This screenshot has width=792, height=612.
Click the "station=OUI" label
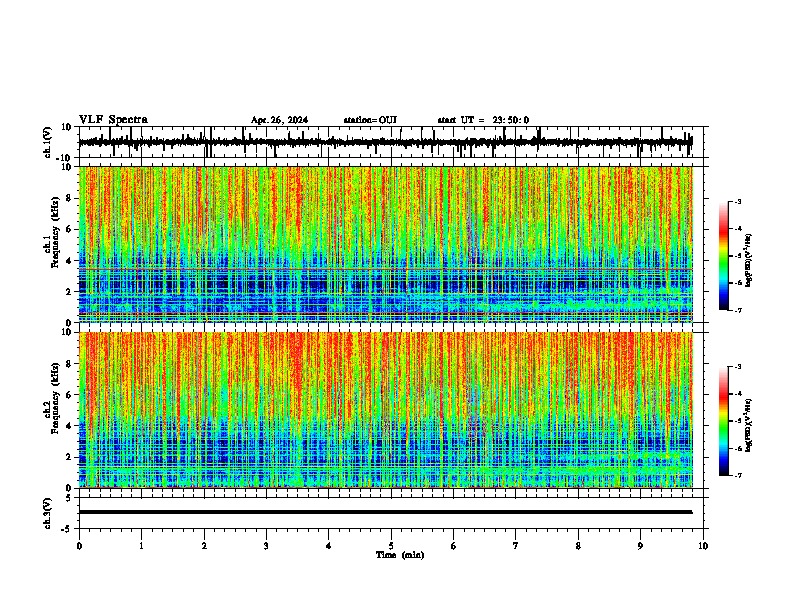click(370, 120)
